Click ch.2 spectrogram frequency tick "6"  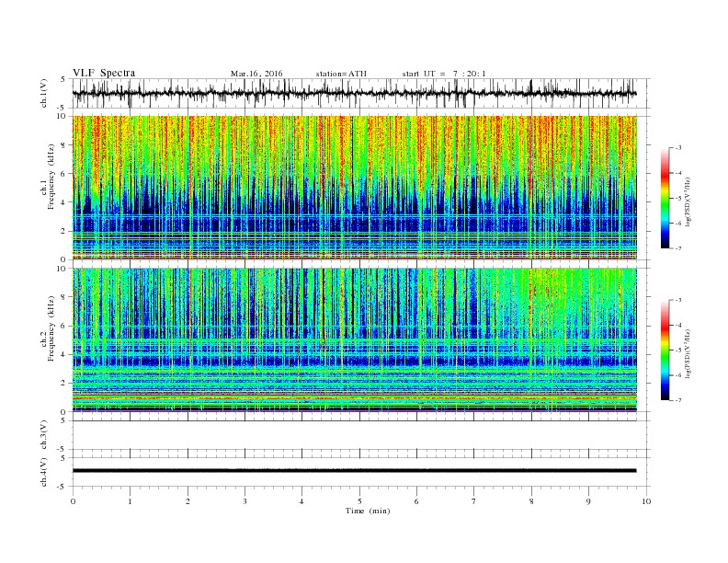pos(64,326)
